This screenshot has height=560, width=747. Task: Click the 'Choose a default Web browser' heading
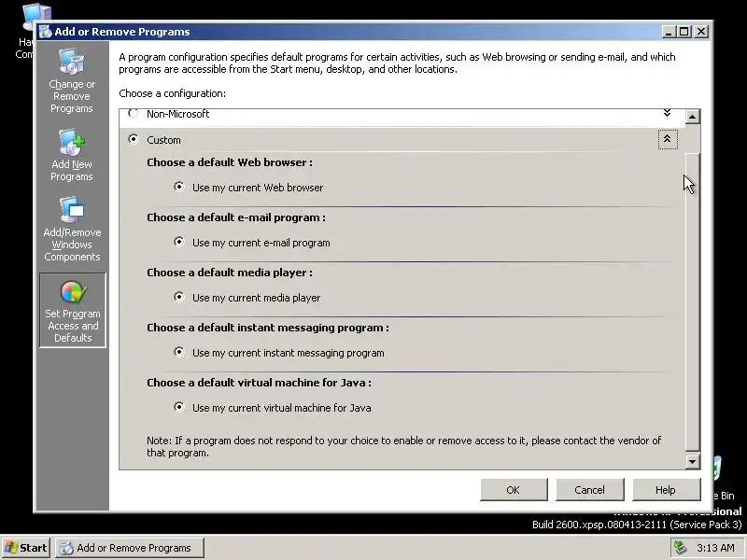point(230,162)
